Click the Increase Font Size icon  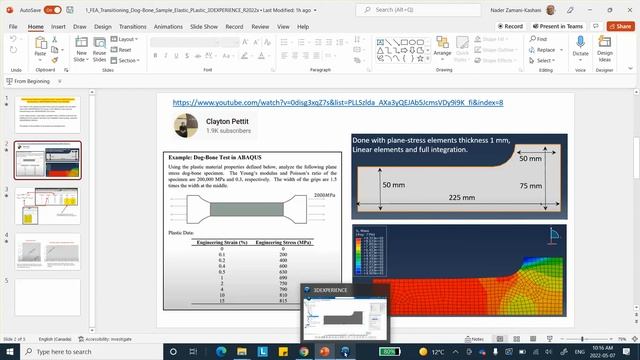tap(245, 42)
